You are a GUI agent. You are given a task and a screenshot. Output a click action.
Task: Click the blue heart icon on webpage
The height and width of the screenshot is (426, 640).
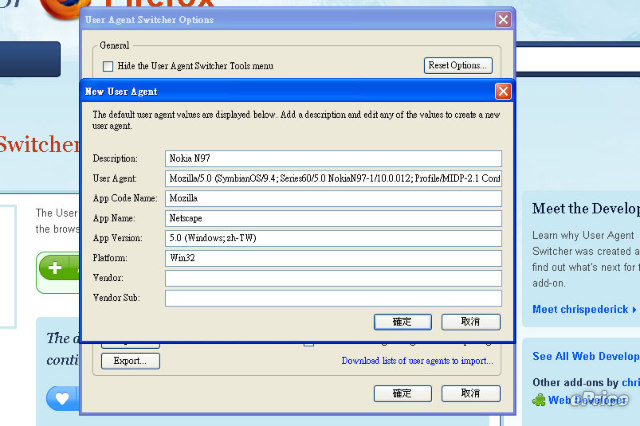point(62,398)
